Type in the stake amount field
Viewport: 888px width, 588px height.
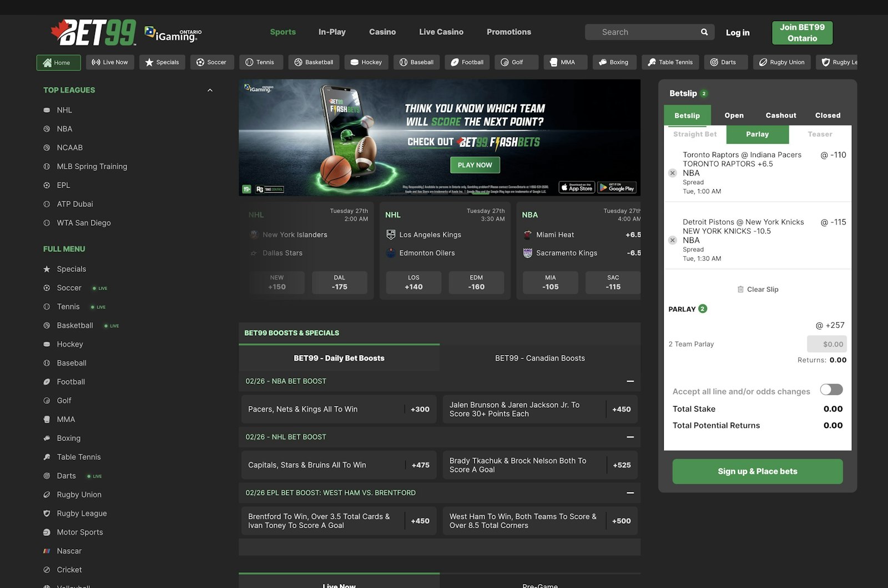827,344
